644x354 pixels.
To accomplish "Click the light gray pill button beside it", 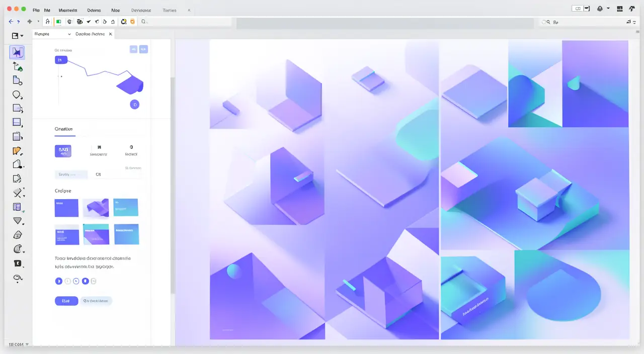I will (x=96, y=301).
